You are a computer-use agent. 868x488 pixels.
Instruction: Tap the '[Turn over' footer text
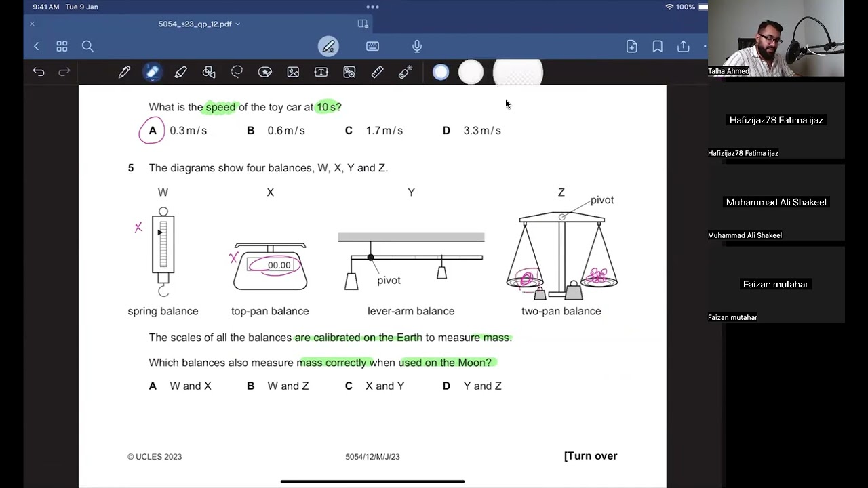pyautogui.click(x=591, y=455)
